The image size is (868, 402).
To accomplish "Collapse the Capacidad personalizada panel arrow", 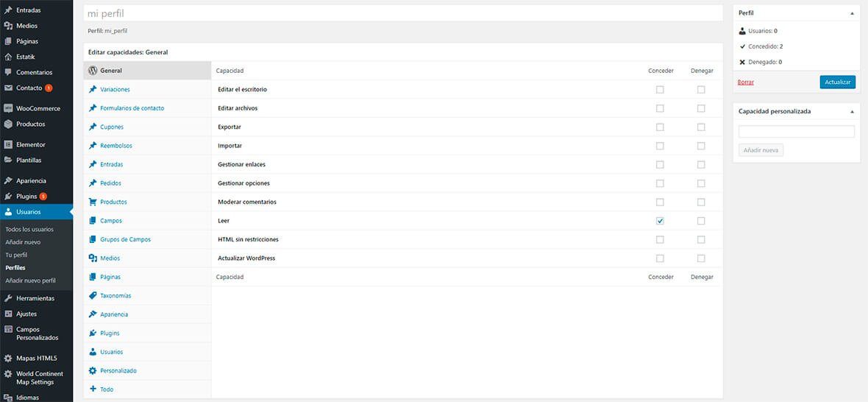I will (x=852, y=111).
